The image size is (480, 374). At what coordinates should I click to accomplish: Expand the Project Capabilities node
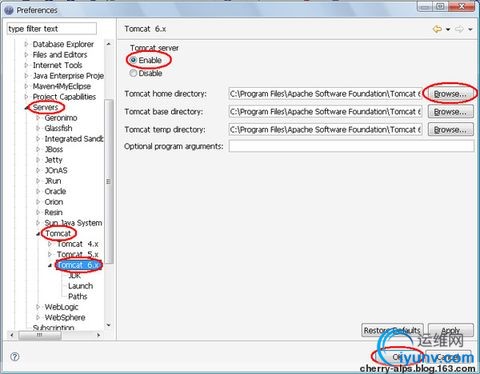(26, 97)
